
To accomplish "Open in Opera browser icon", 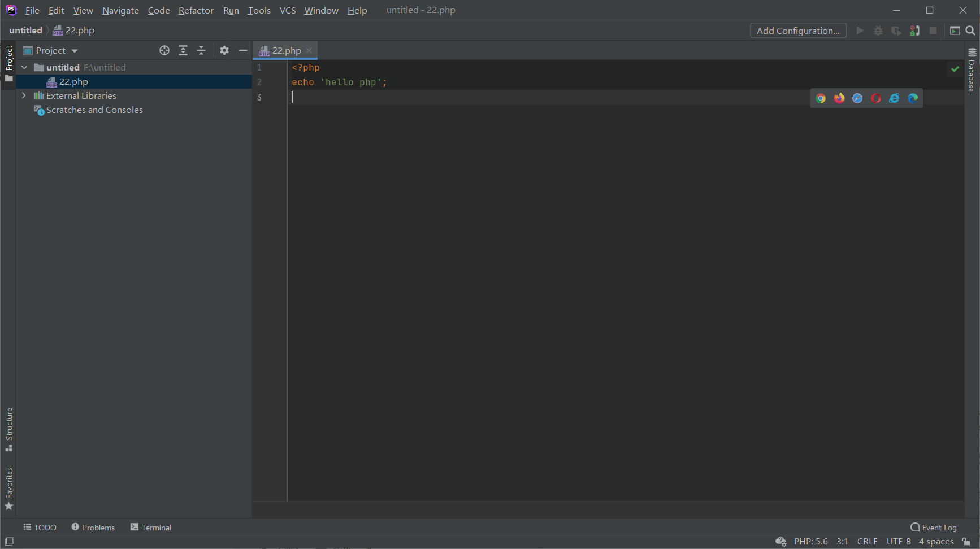I will [x=876, y=98].
